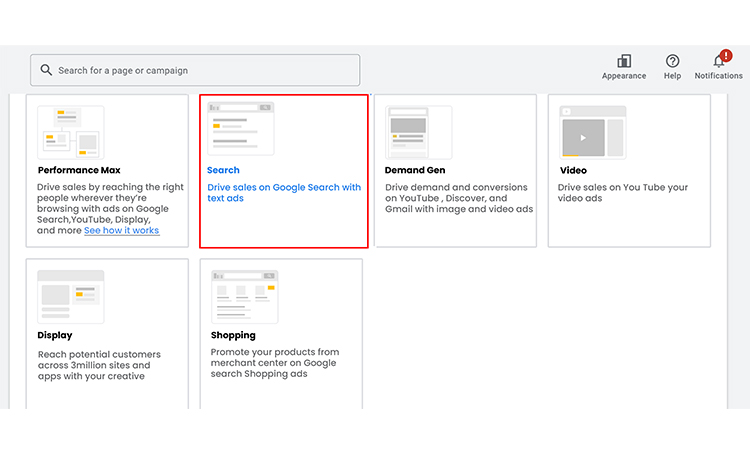The width and height of the screenshot is (750, 450).
Task: Click 'Promote your products from merchant center' text
Action: click(x=275, y=363)
